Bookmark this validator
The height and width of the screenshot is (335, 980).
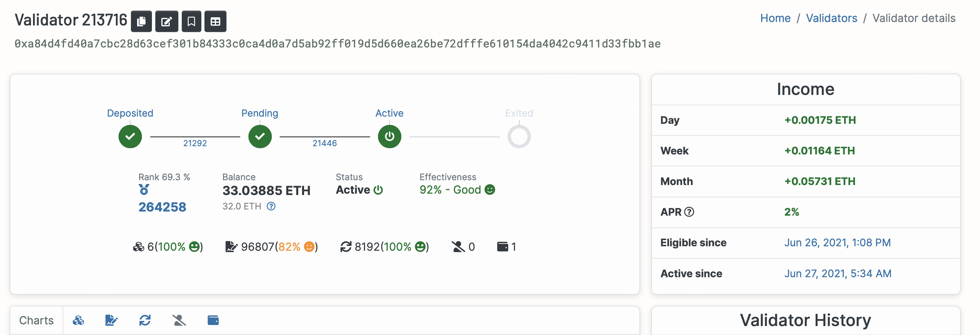pyautogui.click(x=191, y=21)
